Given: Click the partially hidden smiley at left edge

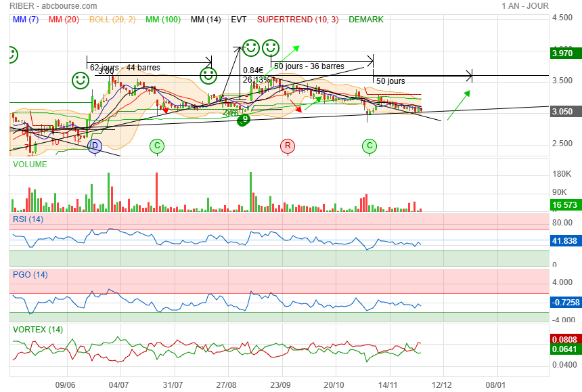Looking at the screenshot, I should click(x=12, y=56).
